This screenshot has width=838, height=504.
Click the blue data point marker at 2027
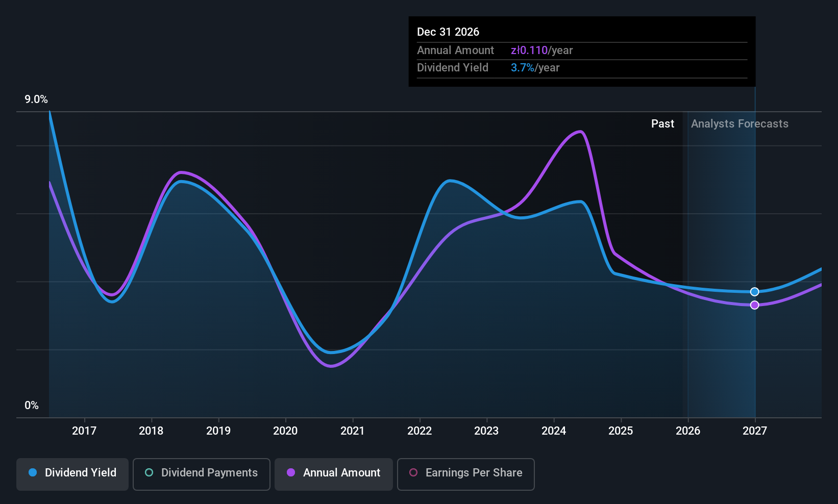(754, 292)
